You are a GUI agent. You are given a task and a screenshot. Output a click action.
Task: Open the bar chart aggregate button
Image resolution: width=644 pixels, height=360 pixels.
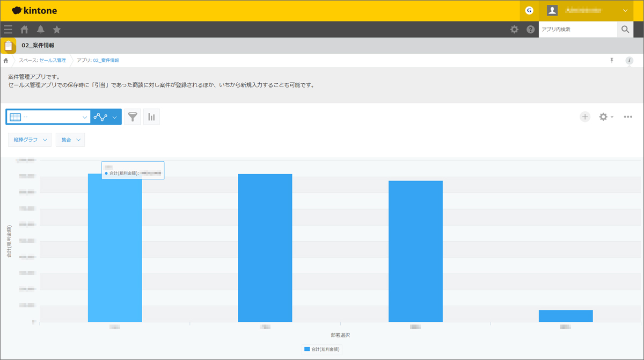(151, 117)
